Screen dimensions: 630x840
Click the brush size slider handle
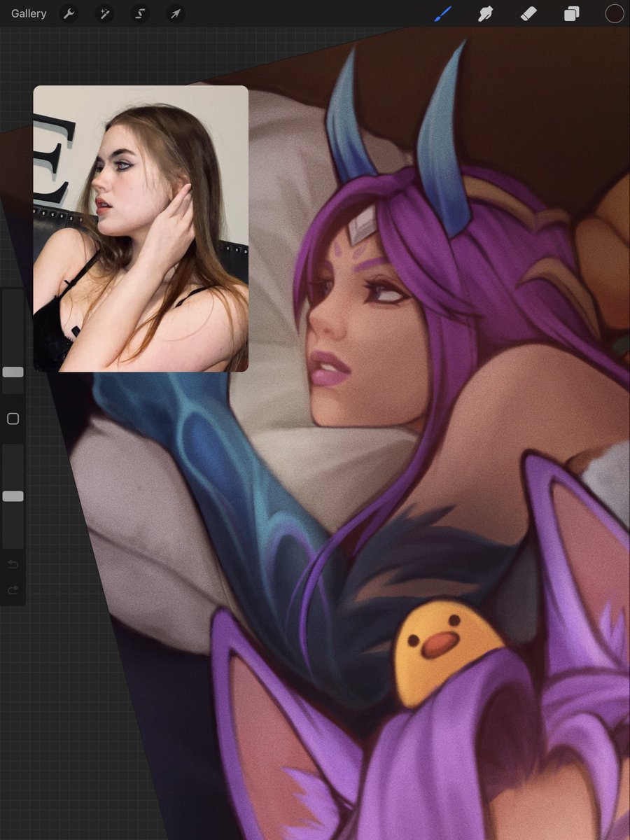(x=13, y=372)
